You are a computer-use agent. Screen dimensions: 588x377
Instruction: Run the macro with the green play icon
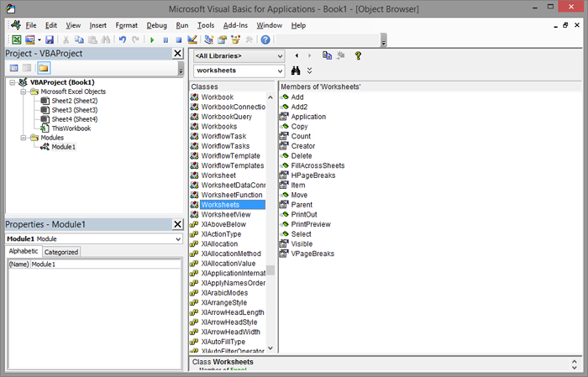[x=152, y=39]
